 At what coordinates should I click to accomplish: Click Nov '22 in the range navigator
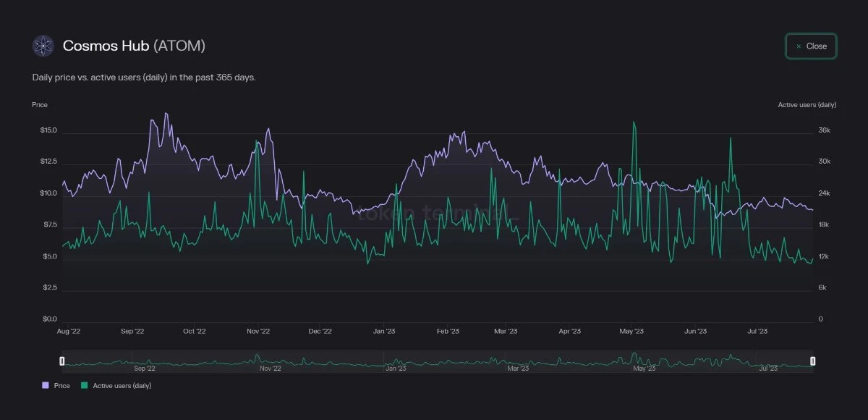coord(269,368)
